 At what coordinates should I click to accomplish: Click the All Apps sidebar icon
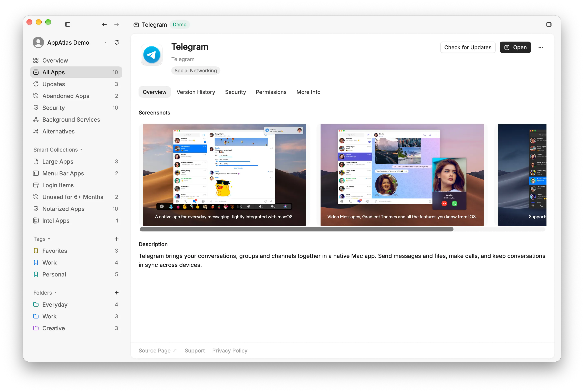coord(36,72)
